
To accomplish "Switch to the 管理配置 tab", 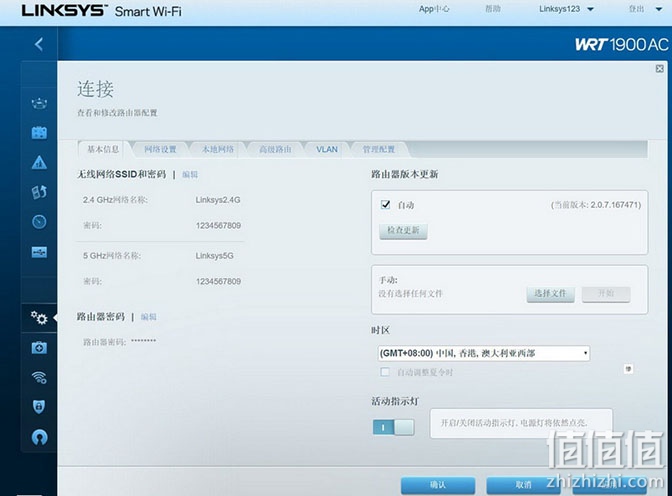I will (x=378, y=149).
